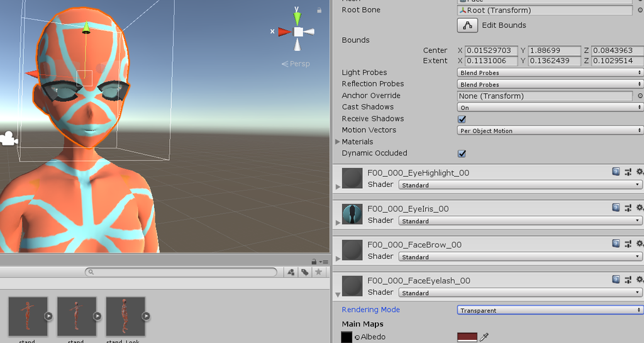Open settings gear for F00_000_FaceEyelash_00
The height and width of the screenshot is (343, 644).
pyautogui.click(x=640, y=279)
